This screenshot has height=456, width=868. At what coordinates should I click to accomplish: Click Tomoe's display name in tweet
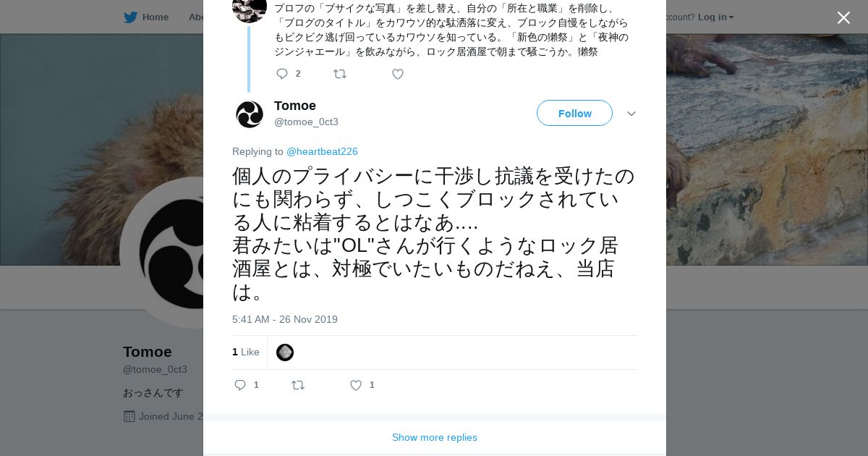pyautogui.click(x=295, y=106)
